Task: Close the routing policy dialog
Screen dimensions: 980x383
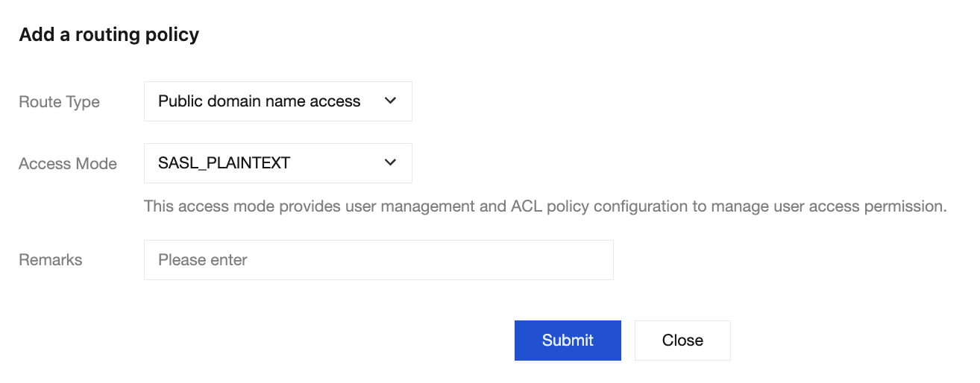Action: (x=682, y=341)
